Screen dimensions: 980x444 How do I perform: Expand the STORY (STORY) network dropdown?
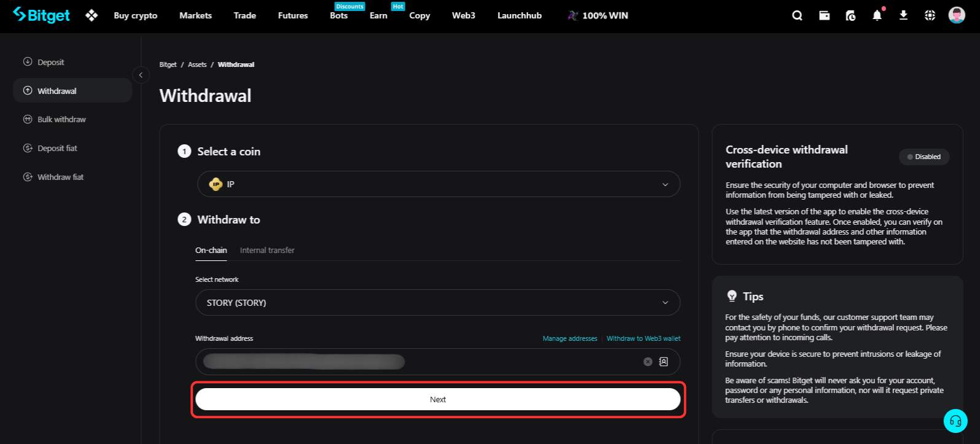point(438,303)
